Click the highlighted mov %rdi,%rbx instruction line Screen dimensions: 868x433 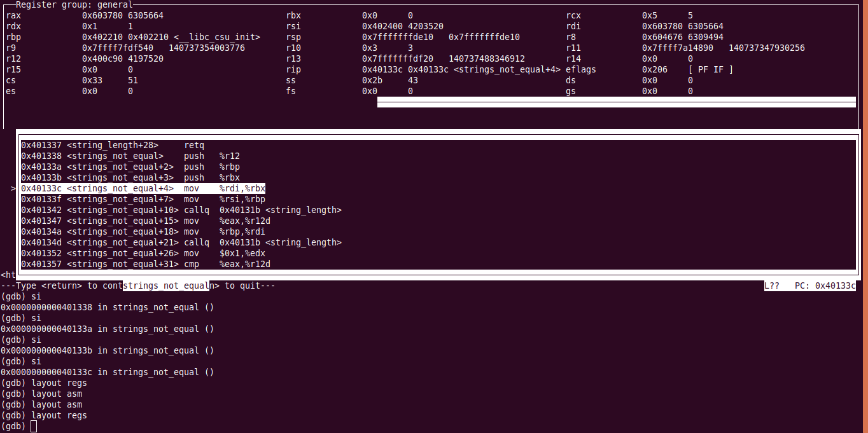tap(143, 188)
